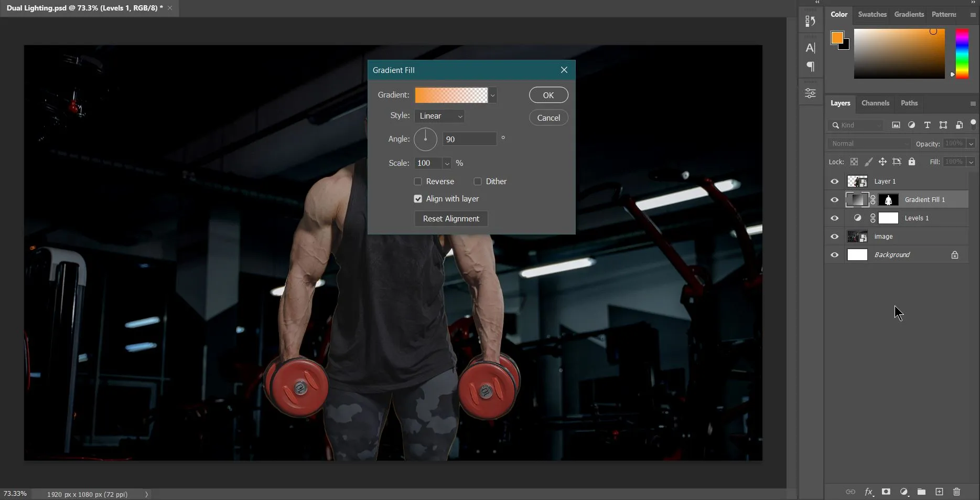Expand the Scale percentage dropdown arrow
Image resolution: width=980 pixels, height=500 pixels.
(447, 164)
